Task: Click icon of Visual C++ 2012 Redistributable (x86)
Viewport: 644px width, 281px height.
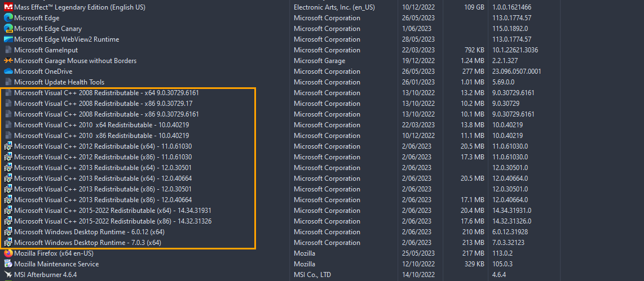Action: pos(8,157)
